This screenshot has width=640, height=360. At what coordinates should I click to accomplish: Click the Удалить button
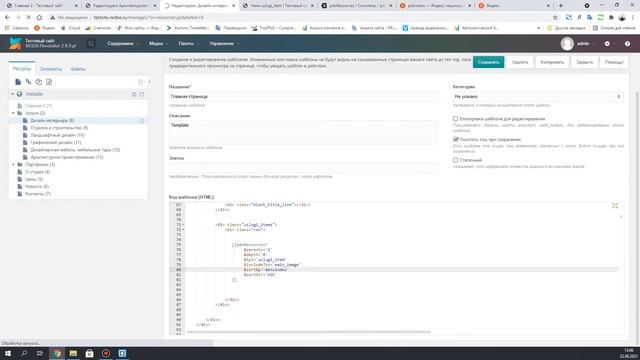[x=520, y=62]
